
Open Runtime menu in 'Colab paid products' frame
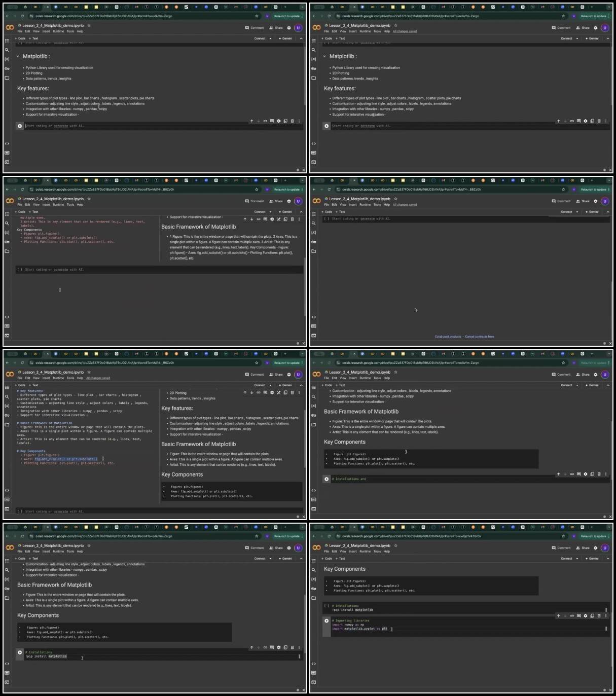365,205
